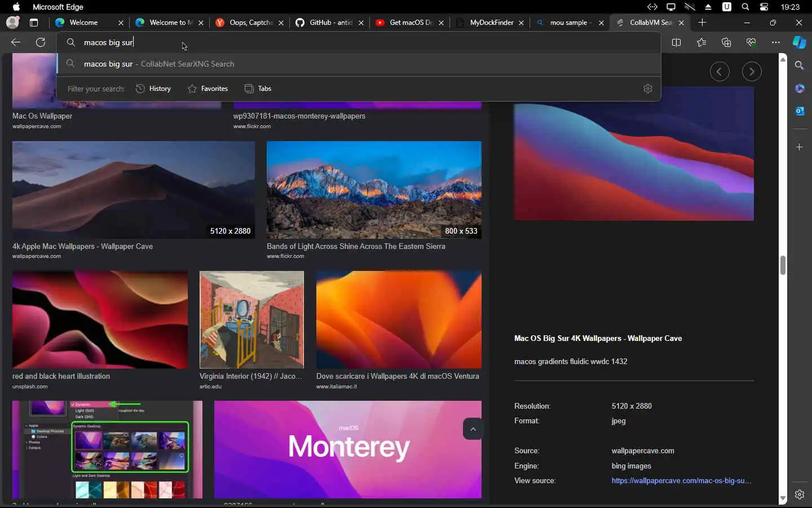Open the Collections icon
The height and width of the screenshot is (508, 812).
[x=726, y=42]
